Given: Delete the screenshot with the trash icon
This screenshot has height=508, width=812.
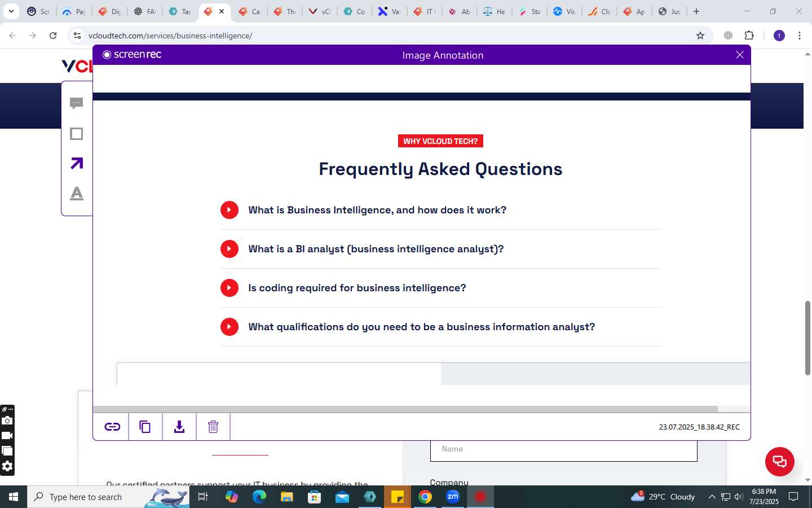Looking at the screenshot, I should pos(213,427).
